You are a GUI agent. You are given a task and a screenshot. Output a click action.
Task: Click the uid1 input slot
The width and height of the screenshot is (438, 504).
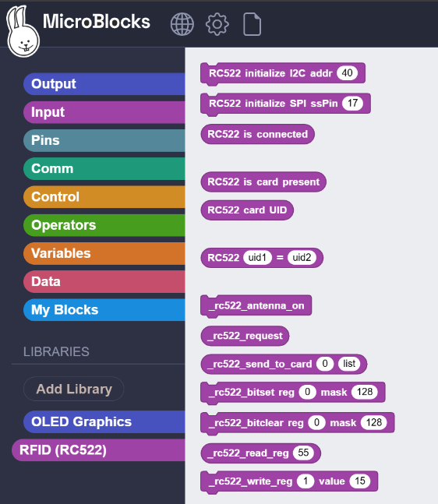(258, 258)
